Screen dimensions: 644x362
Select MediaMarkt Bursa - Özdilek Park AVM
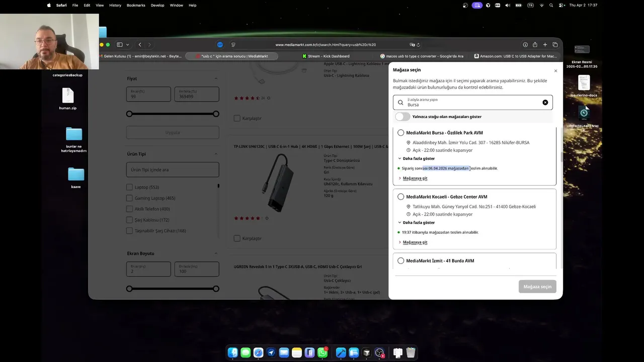400,133
